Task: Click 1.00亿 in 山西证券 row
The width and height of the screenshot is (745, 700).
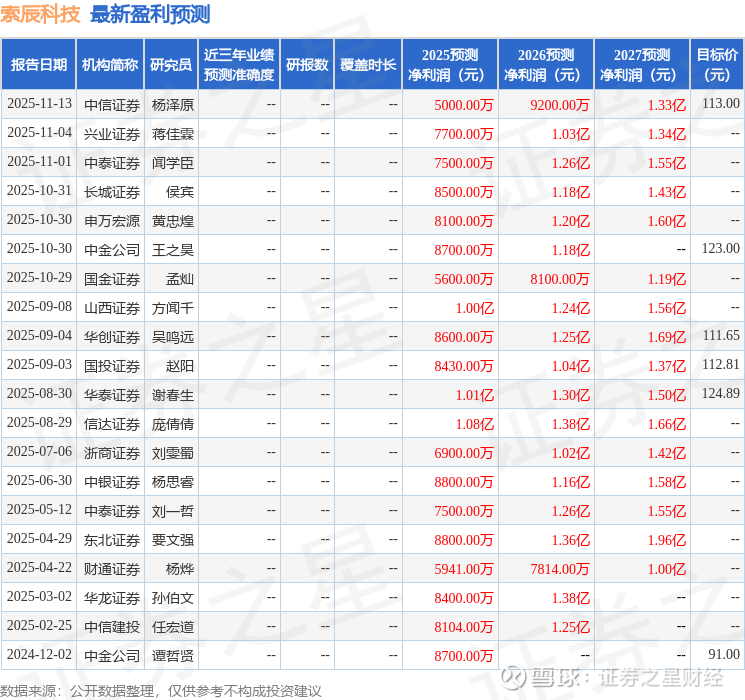Action: [475, 308]
